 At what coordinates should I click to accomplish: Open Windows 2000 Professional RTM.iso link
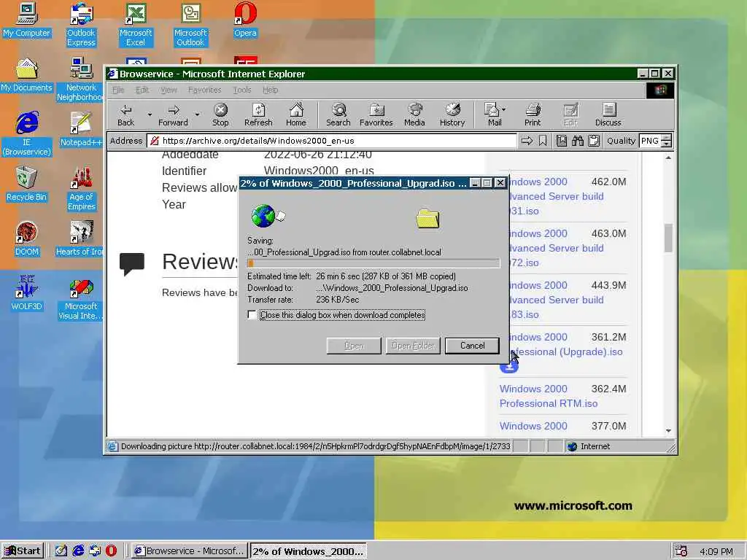549,396
